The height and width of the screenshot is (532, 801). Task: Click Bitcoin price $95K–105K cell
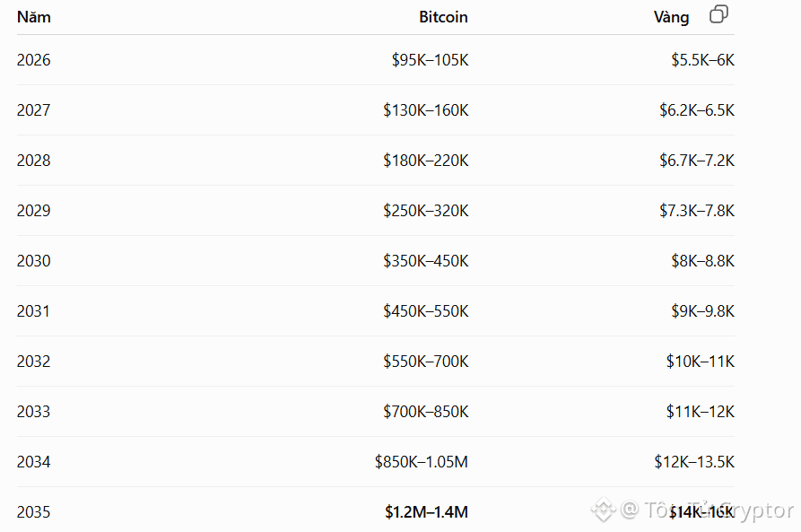[430, 60]
